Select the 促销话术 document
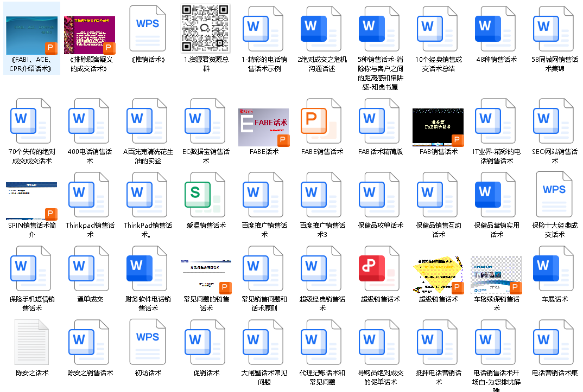 tap(206, 342)
